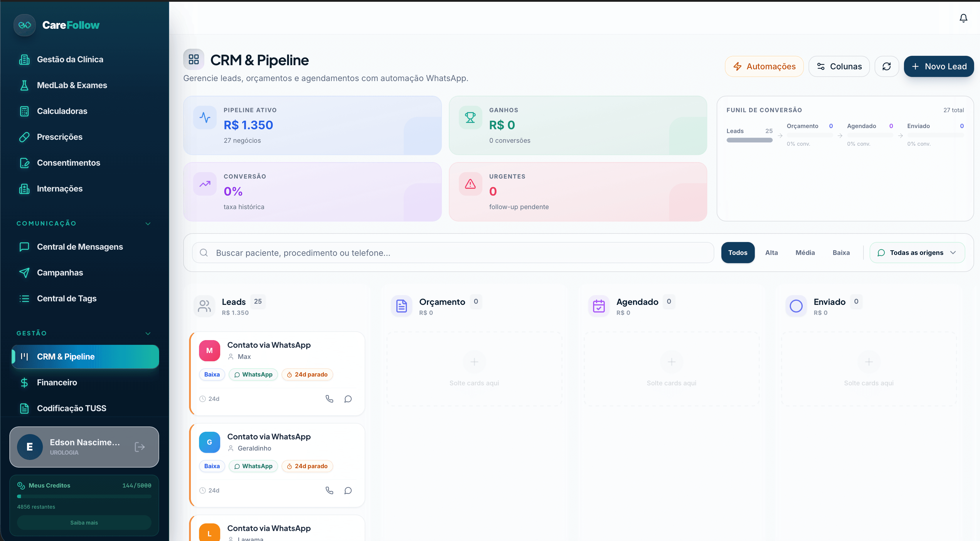Open Financeiro page
Image resolution: width=980 pixels, height=541 pixels.
tap(85, 382)
